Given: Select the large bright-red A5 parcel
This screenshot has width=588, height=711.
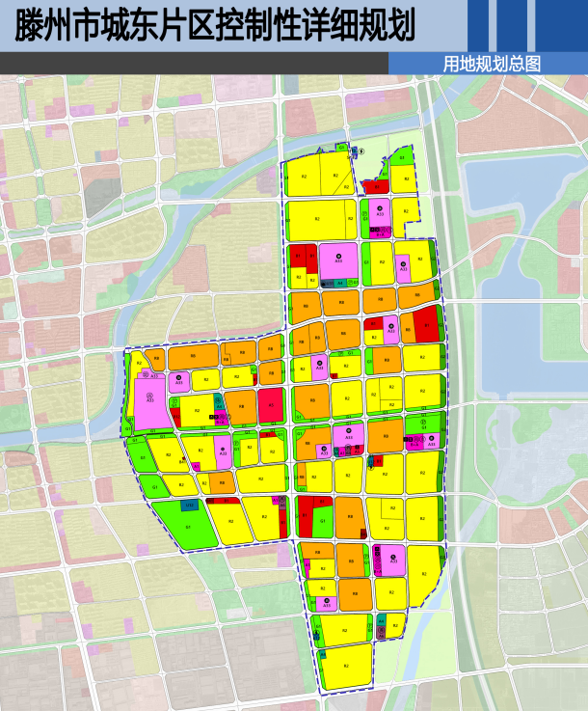Looking at the screenshot, I should point(271,405).
